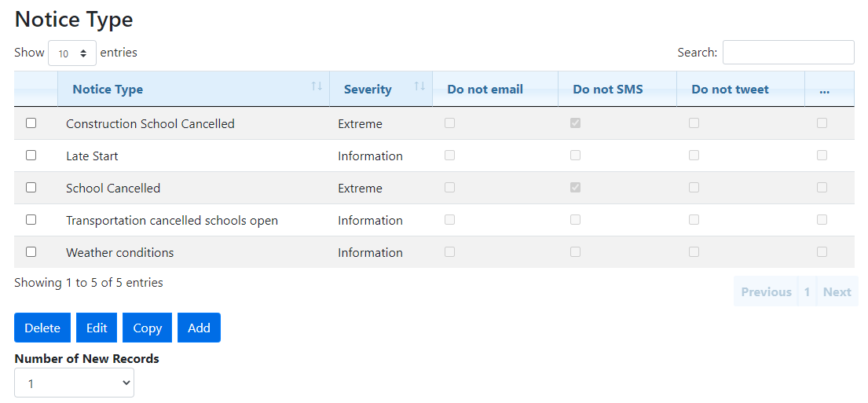Add a new notice type record
868x403 pixels.
(199, 328)
